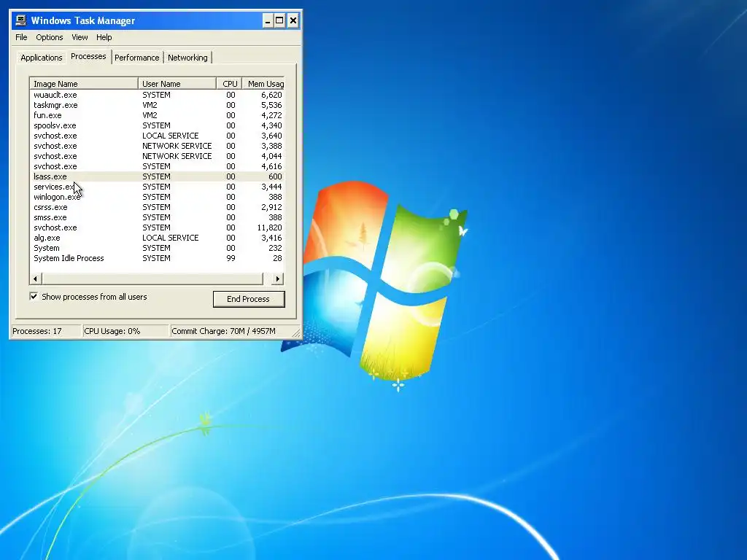The image size is (747, 560).
Task: Select svchost.exe using 4,616 memory
Action: click(158, 166)
